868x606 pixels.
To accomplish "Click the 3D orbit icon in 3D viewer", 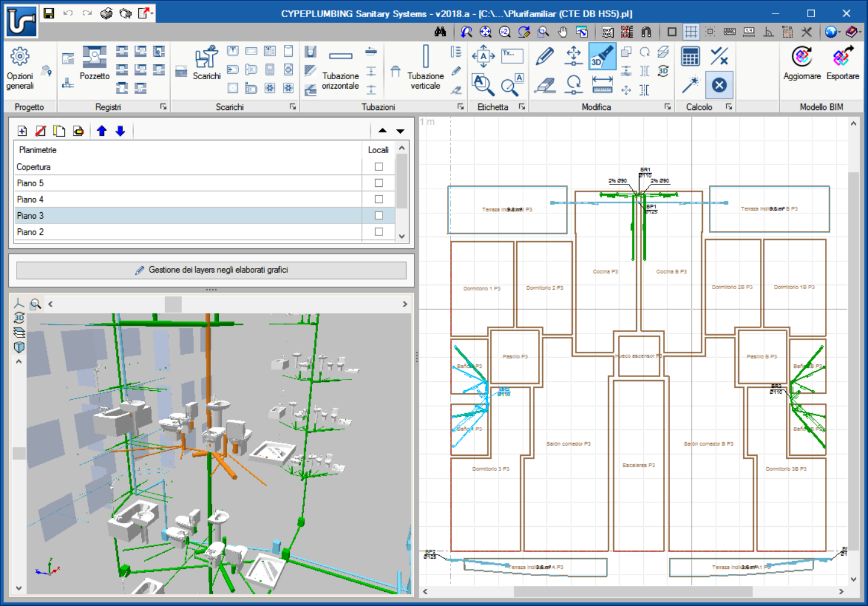I will (19, 317).
